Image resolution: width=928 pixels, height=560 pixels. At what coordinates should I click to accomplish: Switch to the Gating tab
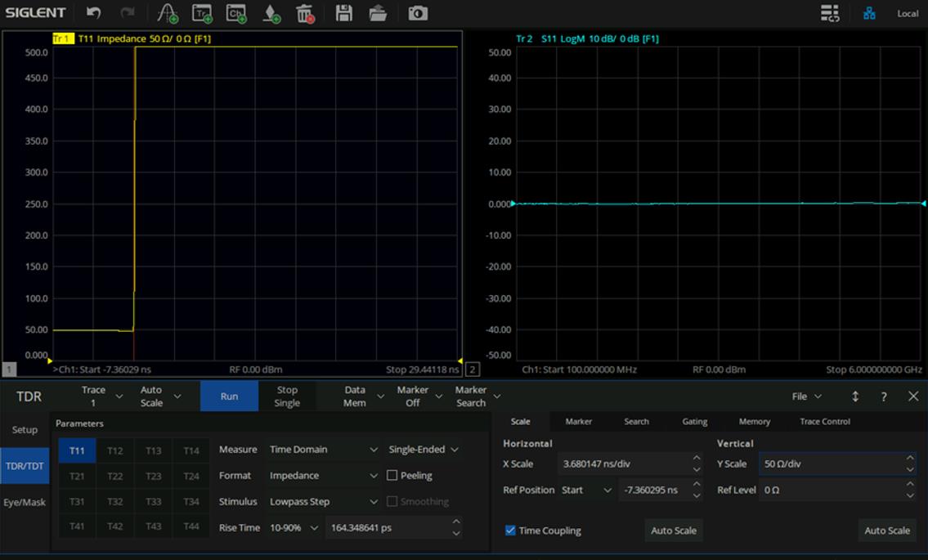[x=694, y=422]
